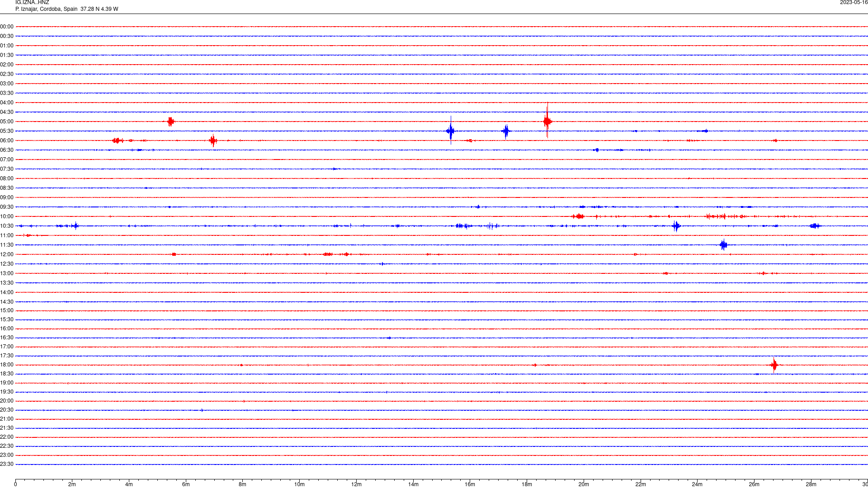This screenshot has width=868, height=488.
Task: Select the 11:00 time row label
Action: pos(7,235)
